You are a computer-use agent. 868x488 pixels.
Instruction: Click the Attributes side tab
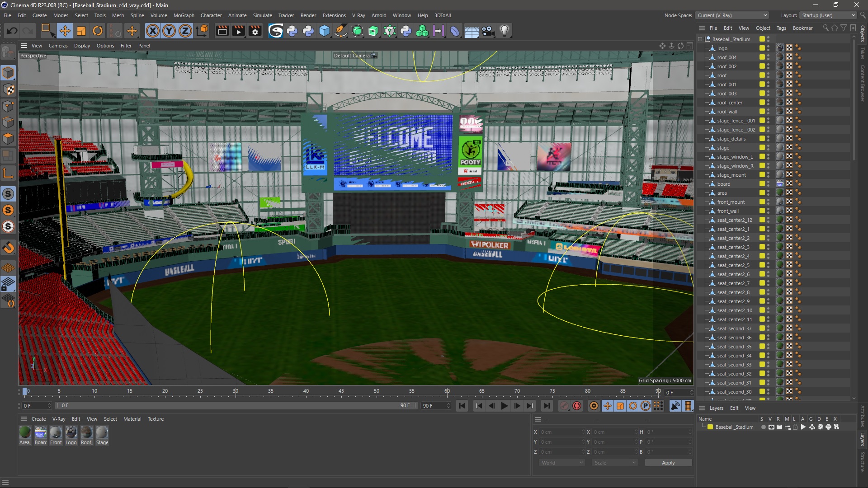[863, 416]
